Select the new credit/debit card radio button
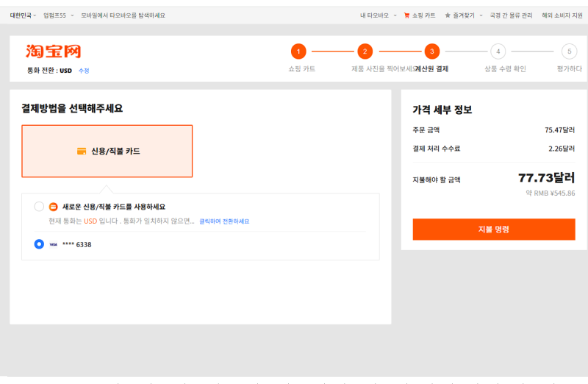 click(39, 207)
